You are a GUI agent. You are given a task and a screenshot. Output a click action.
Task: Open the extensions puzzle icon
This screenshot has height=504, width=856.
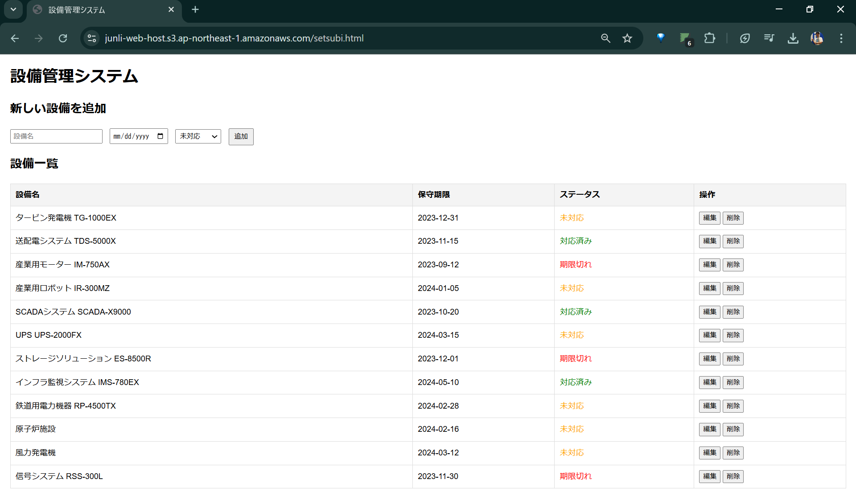click(709, 38)
